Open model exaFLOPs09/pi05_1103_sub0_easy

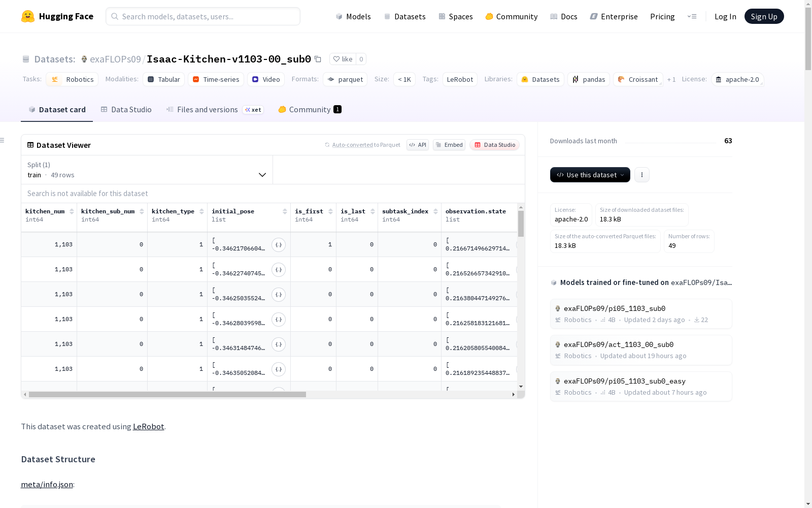click(x=641, y=387)
